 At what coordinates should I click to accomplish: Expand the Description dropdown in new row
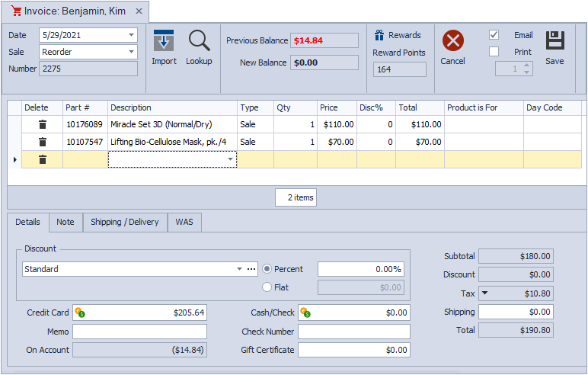click(230, 159)
